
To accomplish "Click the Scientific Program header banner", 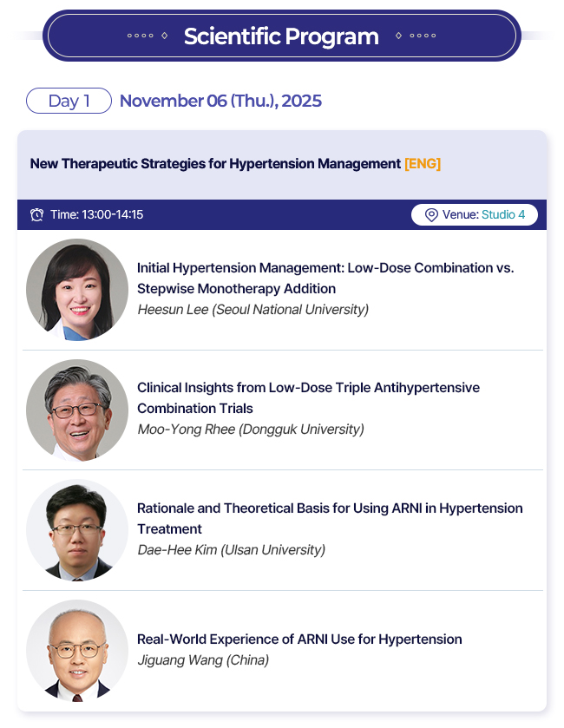I will (x=282, y=36).
